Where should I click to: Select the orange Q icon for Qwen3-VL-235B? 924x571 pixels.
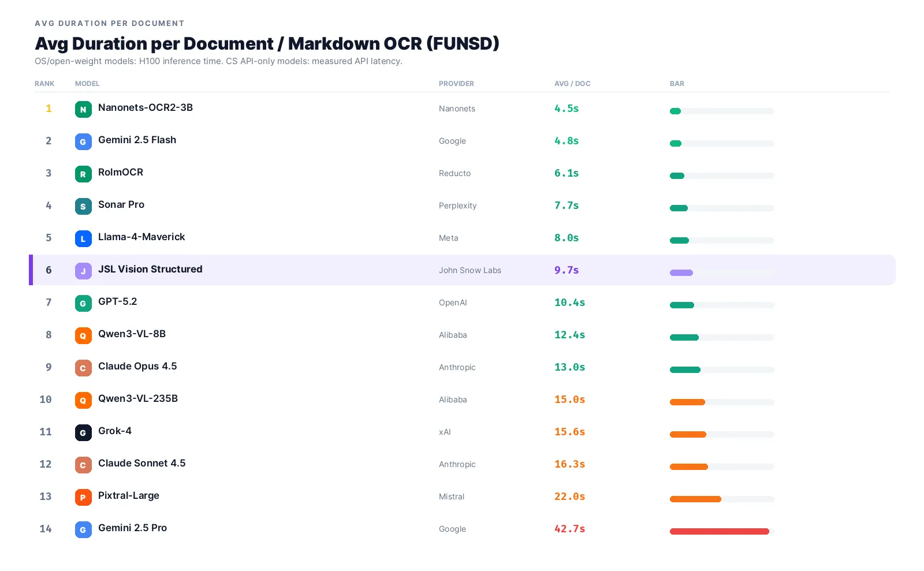tap(83, 400)
